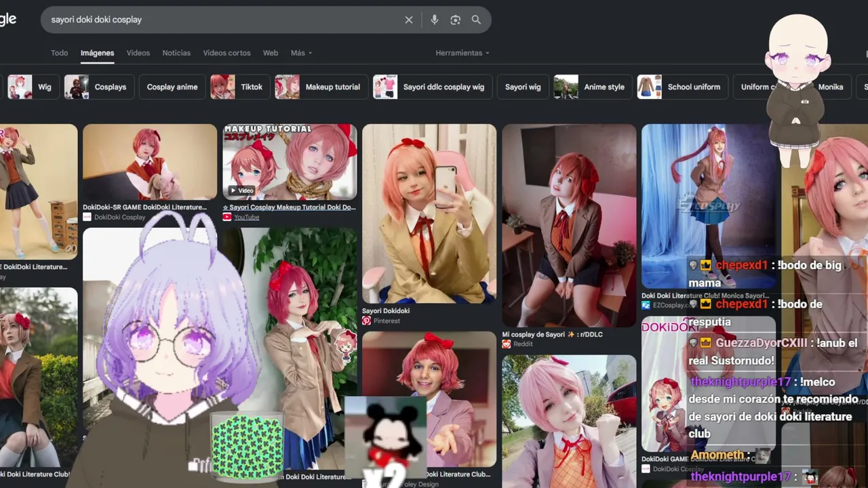Image resolution: width=868 pixels, height=488 pixels.
Task: Choose the Tiktok filter chip
Action: pos(240,87)
